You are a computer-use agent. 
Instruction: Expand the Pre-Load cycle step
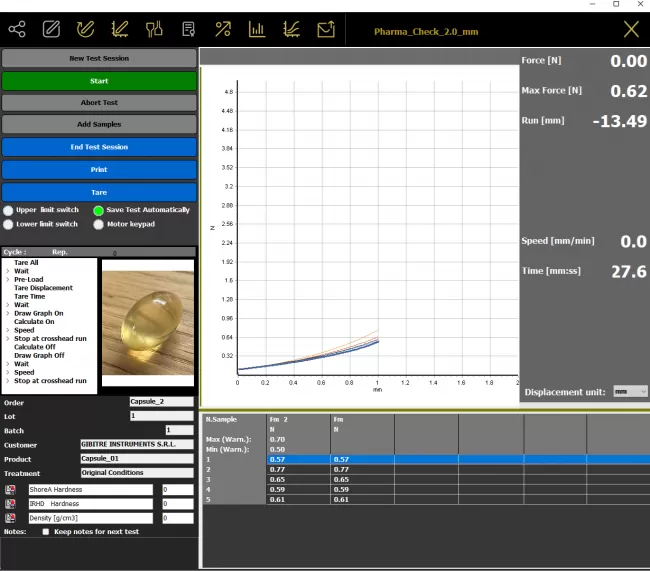coord(8,280)
